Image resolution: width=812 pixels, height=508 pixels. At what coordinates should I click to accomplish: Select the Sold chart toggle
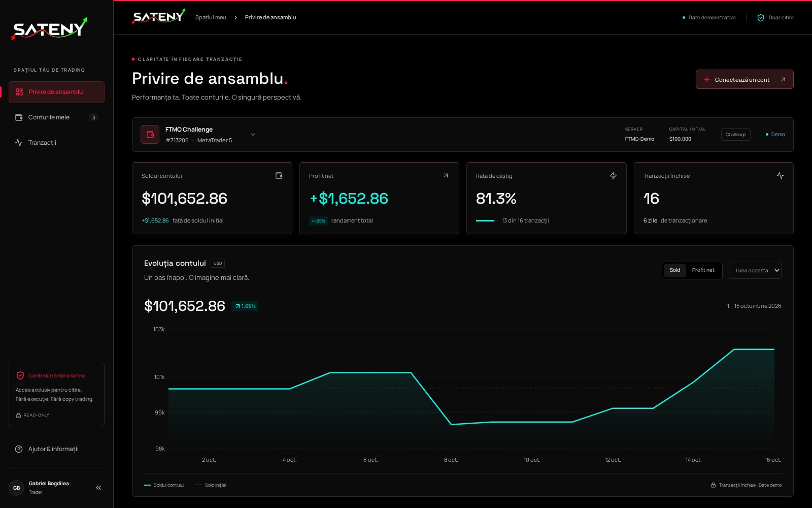click(x=674, y=270)
